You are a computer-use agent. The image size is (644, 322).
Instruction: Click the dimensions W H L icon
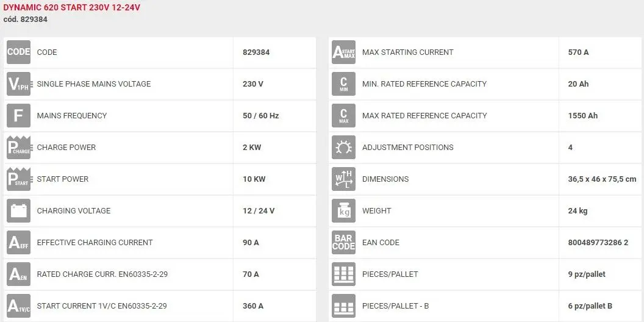click(344, 179)
